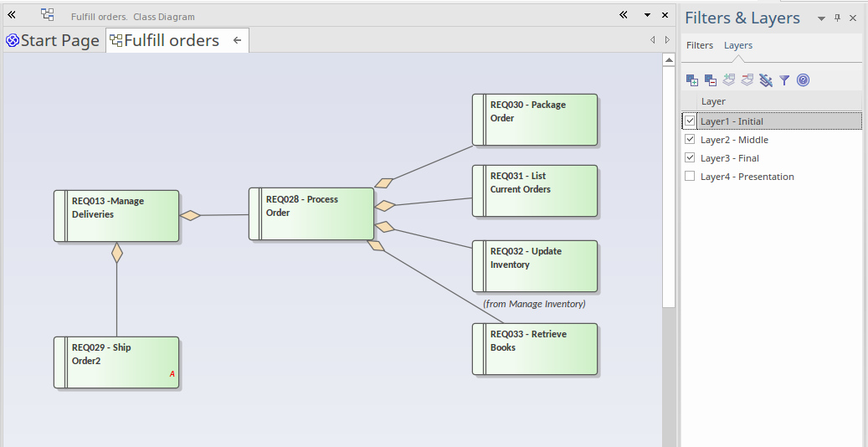Click the vertical scrollbar thumb in diagram
The width and height of the screenshot is (868, 447).
coord(668,184)
